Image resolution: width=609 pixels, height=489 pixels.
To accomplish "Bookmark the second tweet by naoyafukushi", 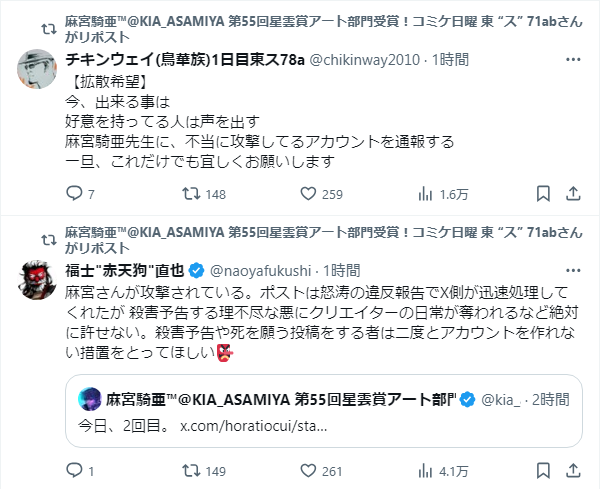I will 542,469.
